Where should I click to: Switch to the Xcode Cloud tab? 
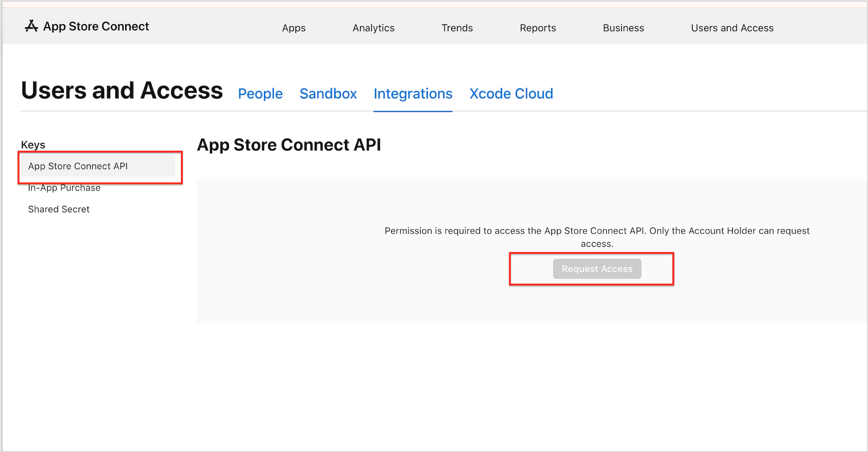click(x=511, y=94)
